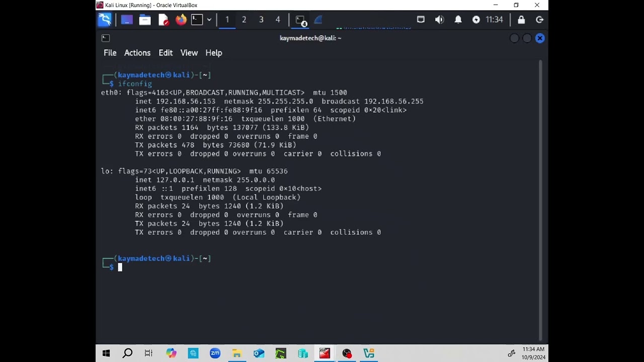
Task: Open the Kali dragon applications menu
Action: [105, 20]
